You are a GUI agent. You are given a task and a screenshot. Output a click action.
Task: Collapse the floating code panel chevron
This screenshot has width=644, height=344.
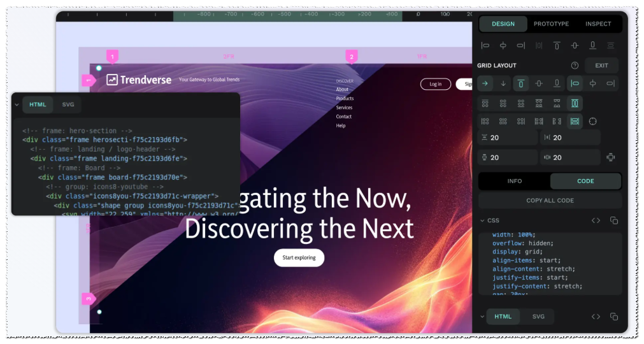17,104
